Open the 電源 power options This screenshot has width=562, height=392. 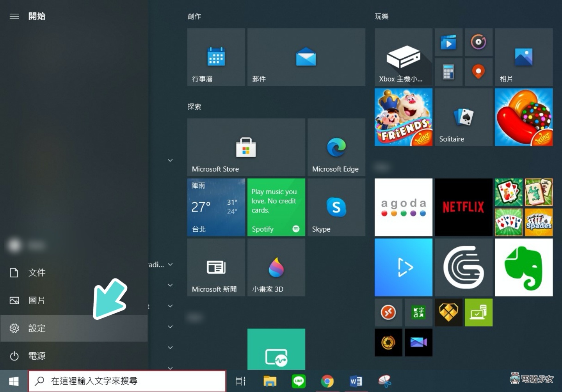pos(74,356)
